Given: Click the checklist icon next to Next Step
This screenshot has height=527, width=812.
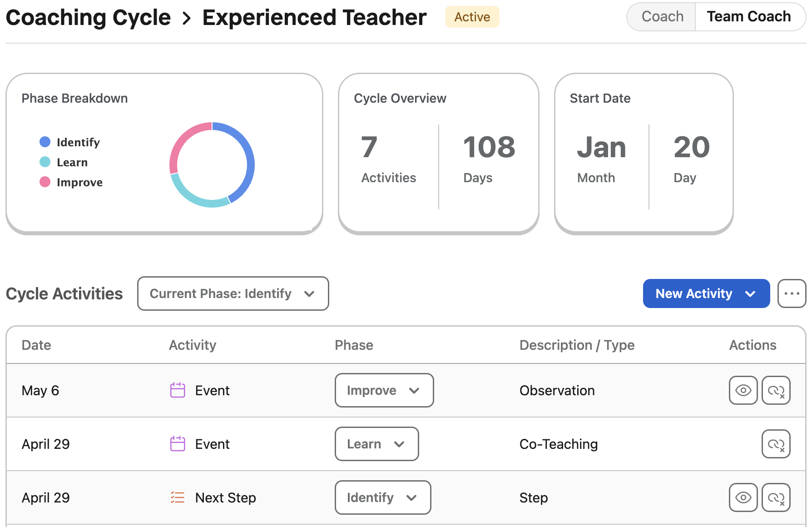Looking at the screenshot, I should click(x=178, y=497).
